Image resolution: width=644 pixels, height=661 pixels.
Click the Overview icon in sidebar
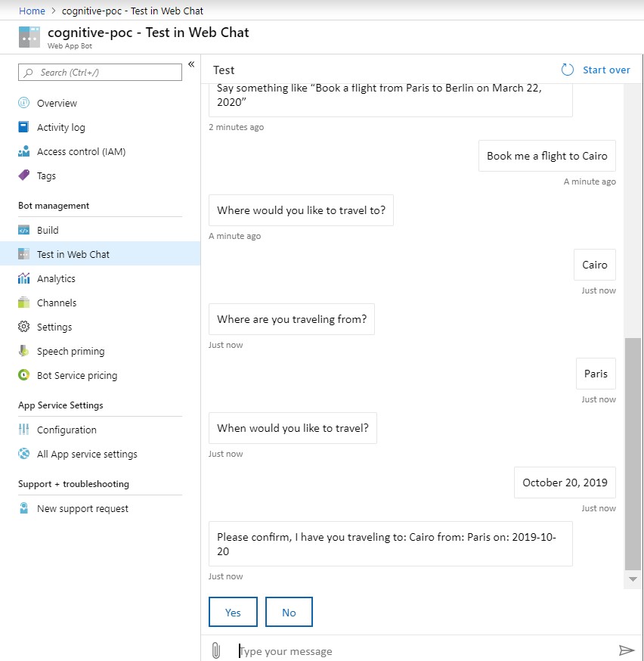[23, 104]
